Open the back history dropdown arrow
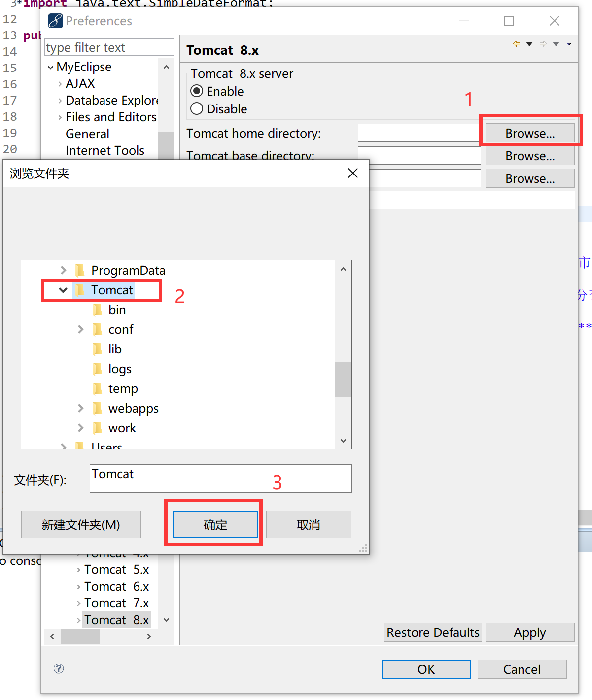This screenshot has width=592, height=700. click(529, 44)
